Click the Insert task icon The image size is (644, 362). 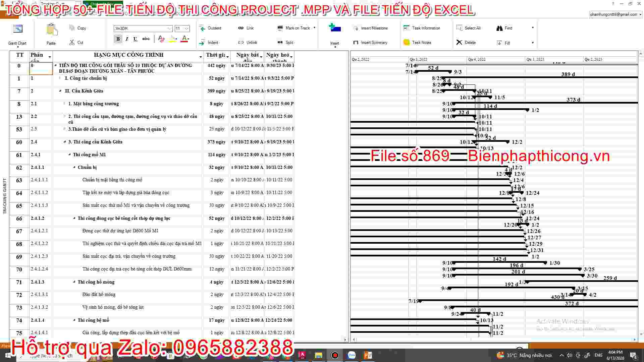[335, 28]
